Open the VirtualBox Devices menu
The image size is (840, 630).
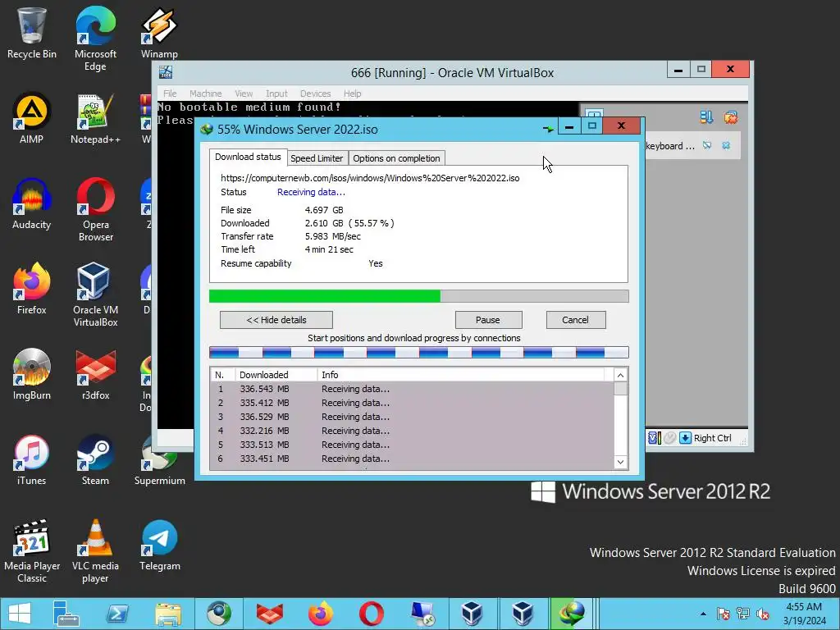click(315, 94)
